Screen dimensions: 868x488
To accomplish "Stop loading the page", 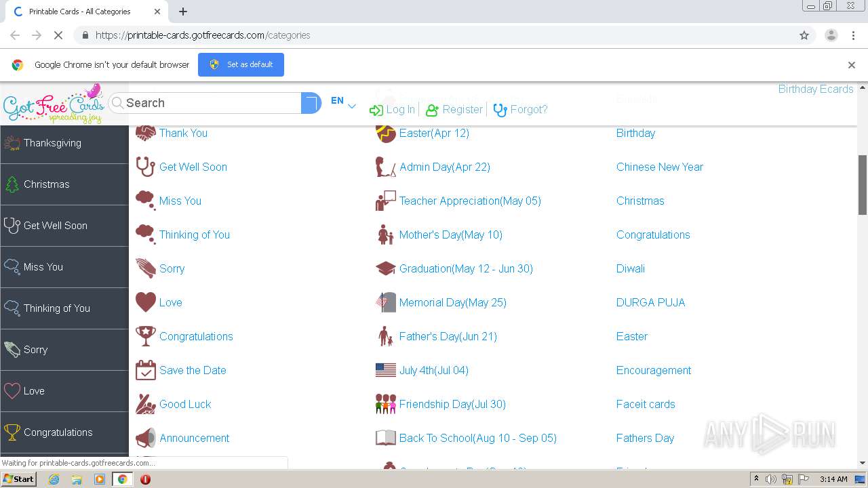I will click(58, 35).
